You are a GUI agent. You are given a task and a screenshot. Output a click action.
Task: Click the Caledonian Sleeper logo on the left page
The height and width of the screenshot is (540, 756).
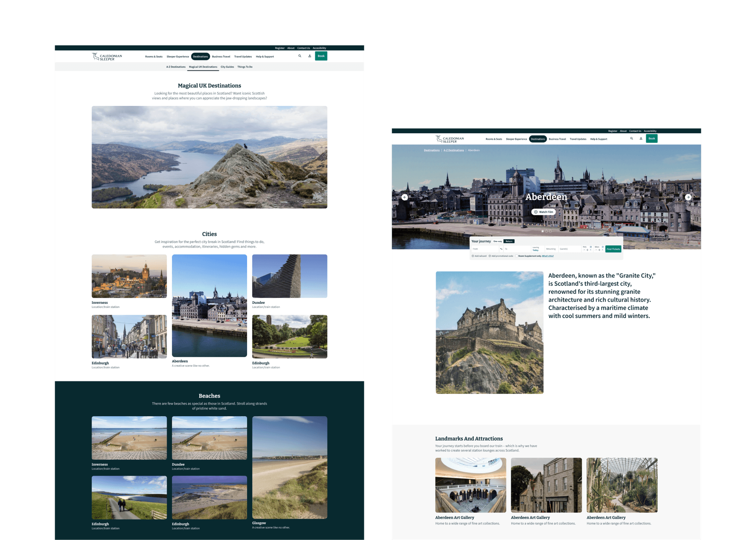point(107,56)
